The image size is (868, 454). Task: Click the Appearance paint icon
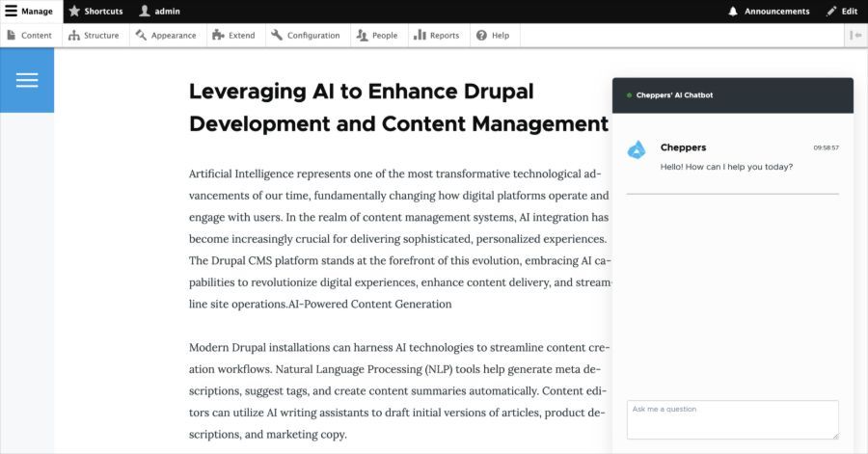[x=141, y=35]
